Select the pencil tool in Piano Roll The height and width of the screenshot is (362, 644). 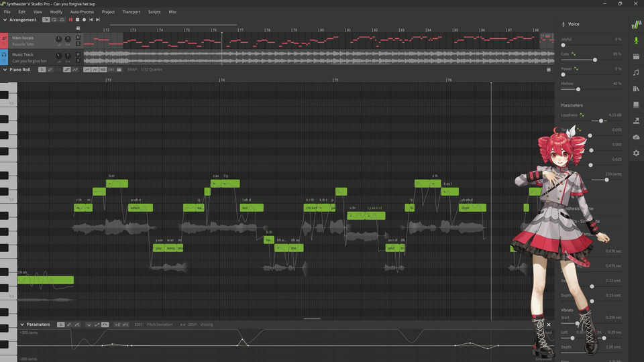coord(50,70)
